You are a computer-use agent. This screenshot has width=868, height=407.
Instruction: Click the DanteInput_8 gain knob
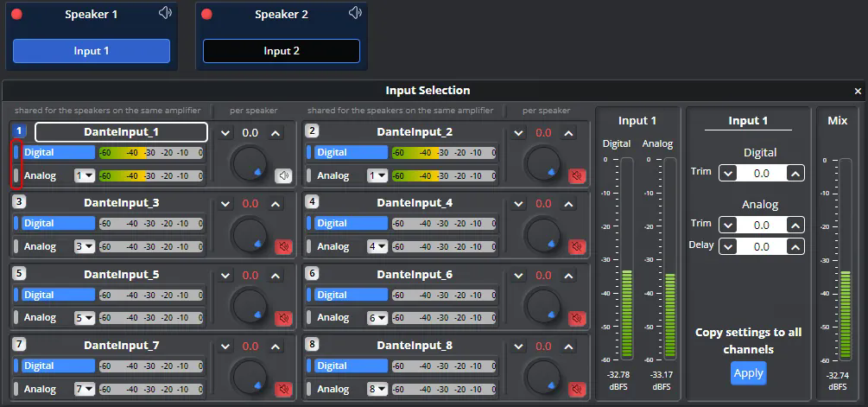click(x=543, y=377)
